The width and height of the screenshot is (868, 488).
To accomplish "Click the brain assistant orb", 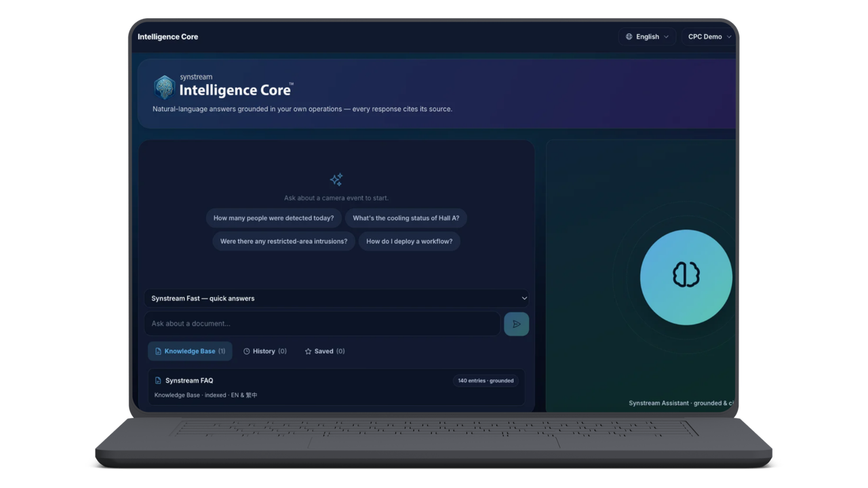I will 686,277.
